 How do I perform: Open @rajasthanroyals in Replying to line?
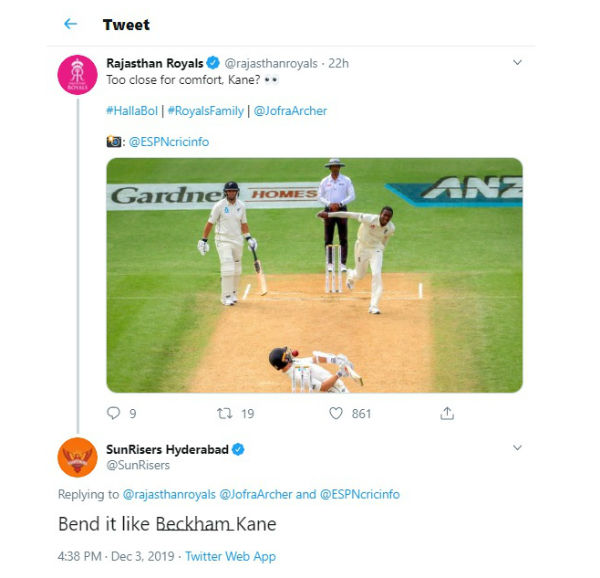pos(169,494)
